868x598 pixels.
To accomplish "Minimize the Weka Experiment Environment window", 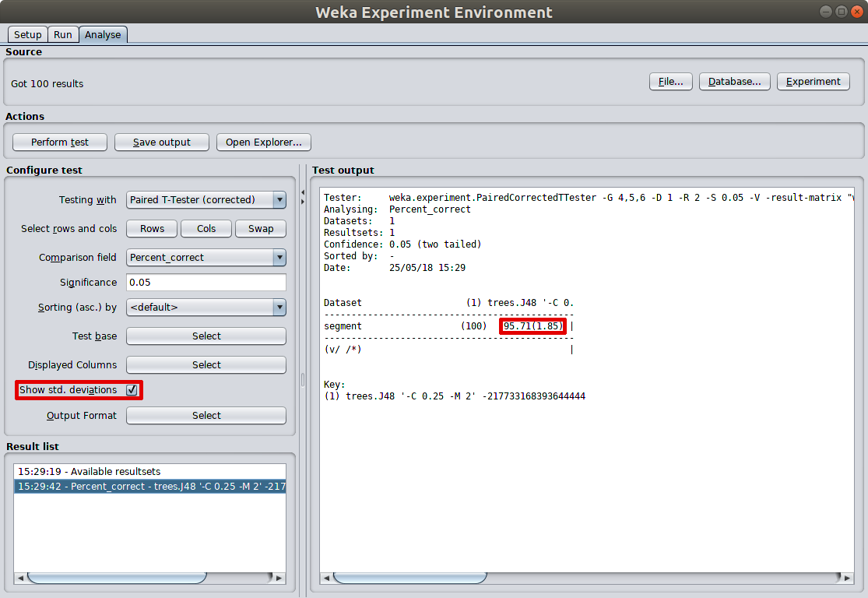I will point(825,12).
